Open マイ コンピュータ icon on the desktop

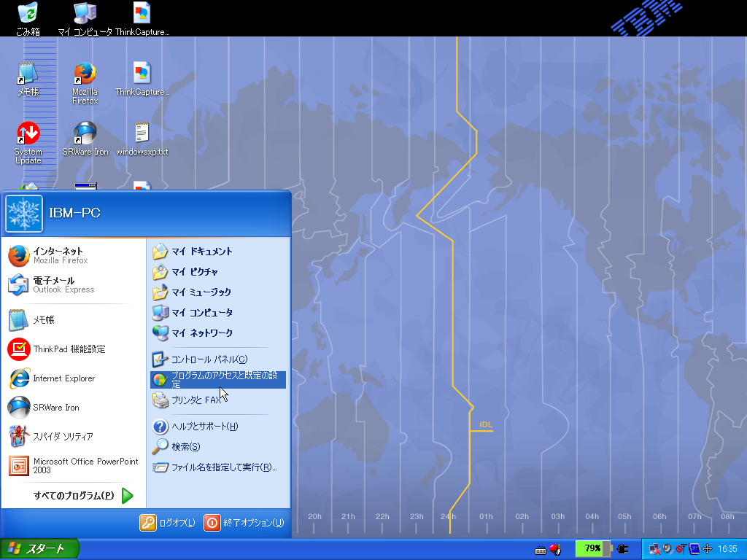(x=85, y=18)
